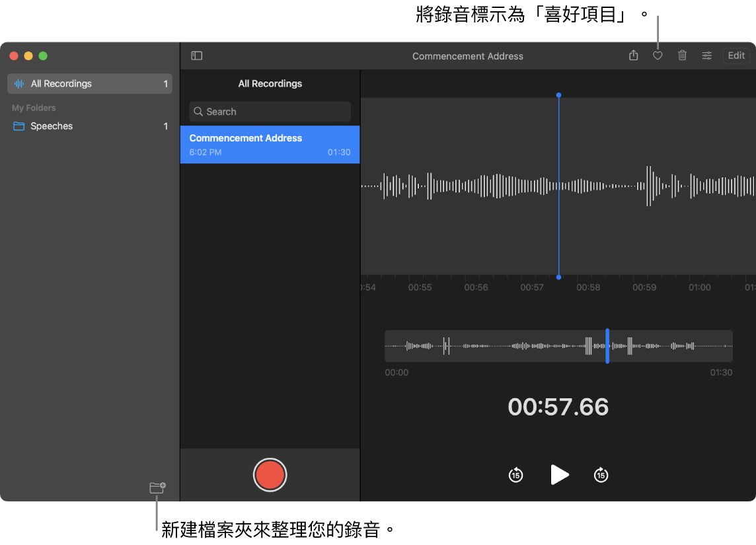Toggle the sidebar visibility icon
756x545 pixels.
[x=196, y=55]
